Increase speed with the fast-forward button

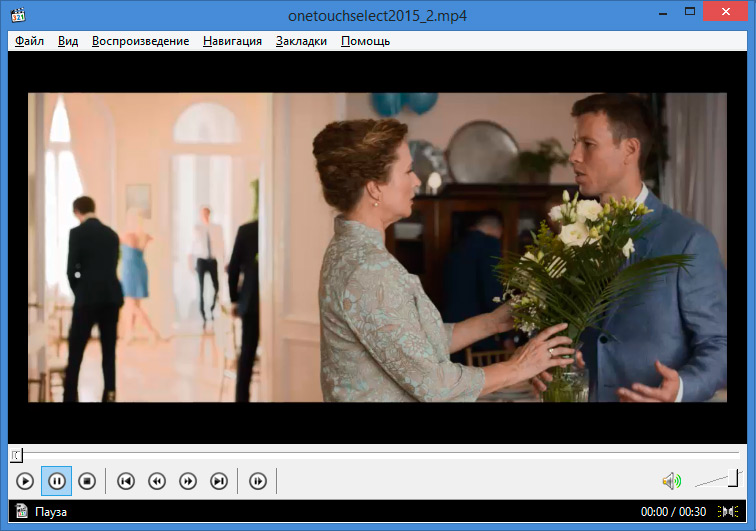coord(188,481)
